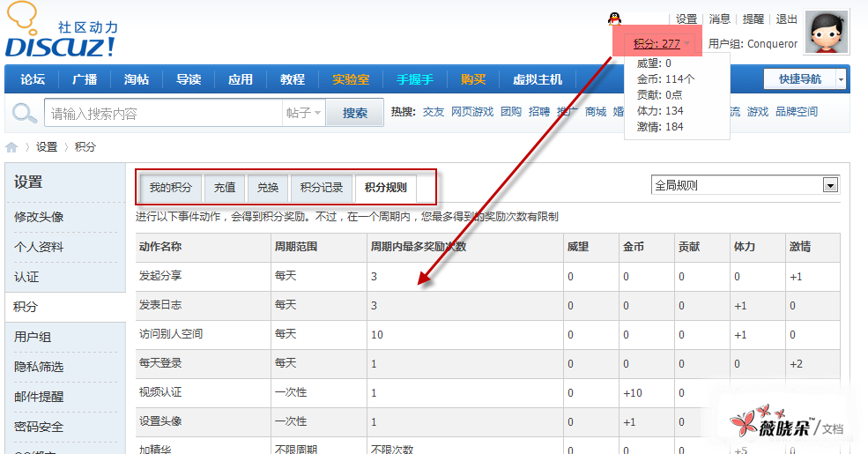Screen dimensions: 868x454
Task: Click the magnifying glass search icon
Action: (x=26, y=114)
